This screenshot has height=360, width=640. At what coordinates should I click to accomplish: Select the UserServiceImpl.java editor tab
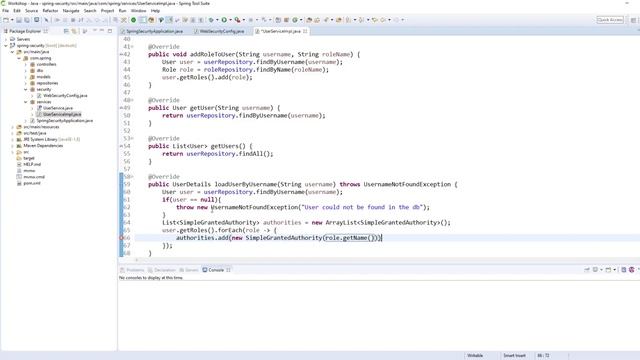(x=281, y=31)
